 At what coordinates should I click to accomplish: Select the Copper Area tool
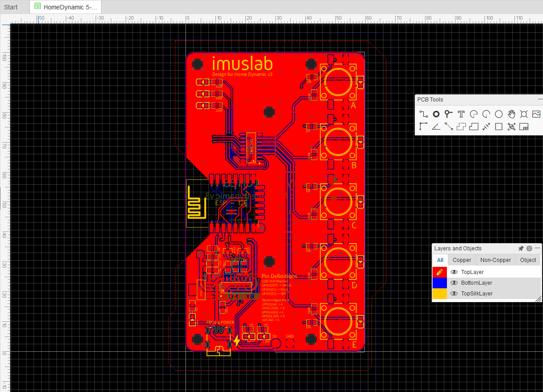pyautogui.click(x=474, y=126)
